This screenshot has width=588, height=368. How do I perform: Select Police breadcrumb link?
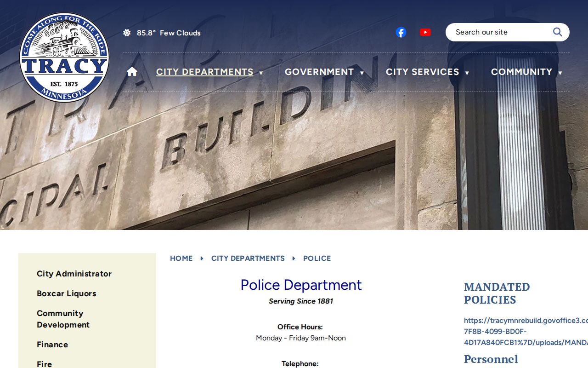317,259
